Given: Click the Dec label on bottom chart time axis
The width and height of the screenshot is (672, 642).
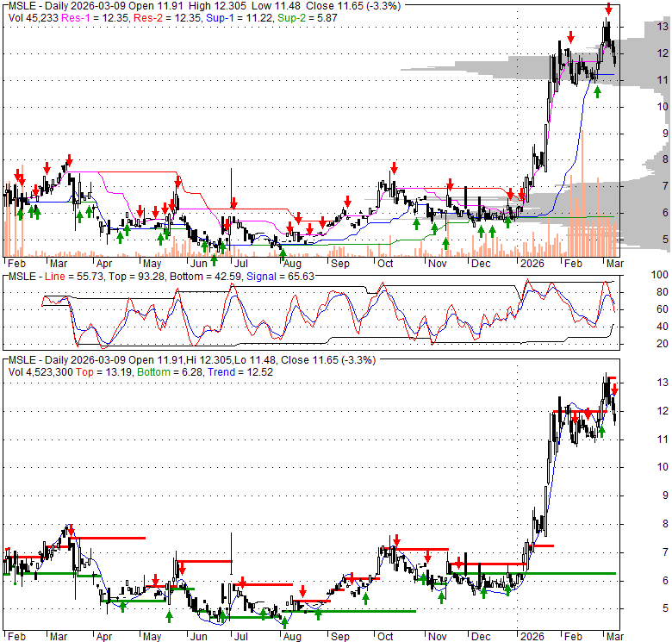Looking at the screenshot, I should coord(481,637).
